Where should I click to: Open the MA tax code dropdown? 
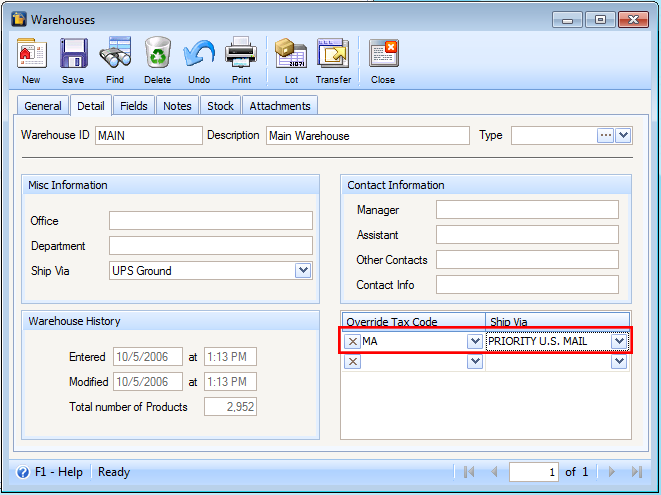point(475,342)
